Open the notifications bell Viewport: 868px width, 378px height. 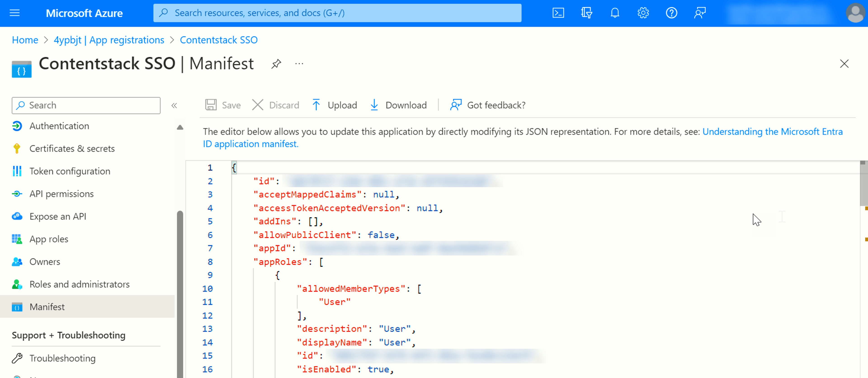coord(615,13)
